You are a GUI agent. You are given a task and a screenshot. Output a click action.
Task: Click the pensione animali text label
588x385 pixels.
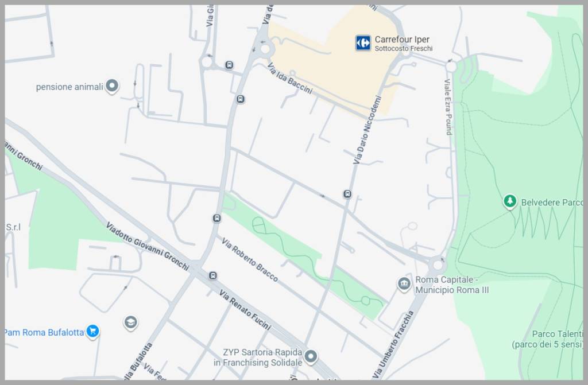tap(69, 87)
